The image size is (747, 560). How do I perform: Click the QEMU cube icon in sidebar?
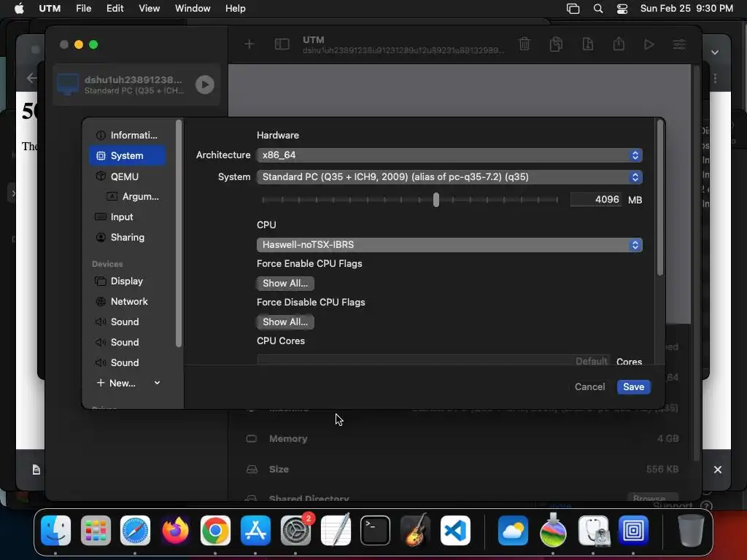(101, 176)
